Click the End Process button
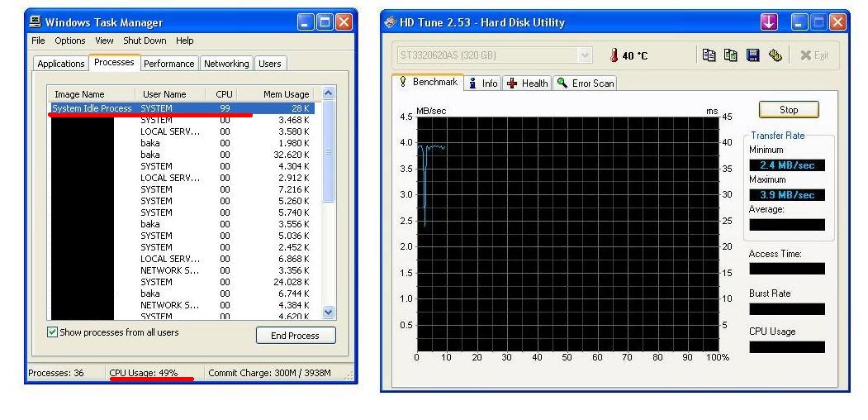The width and height of the screenshot is (868, 420). [296, 335]
